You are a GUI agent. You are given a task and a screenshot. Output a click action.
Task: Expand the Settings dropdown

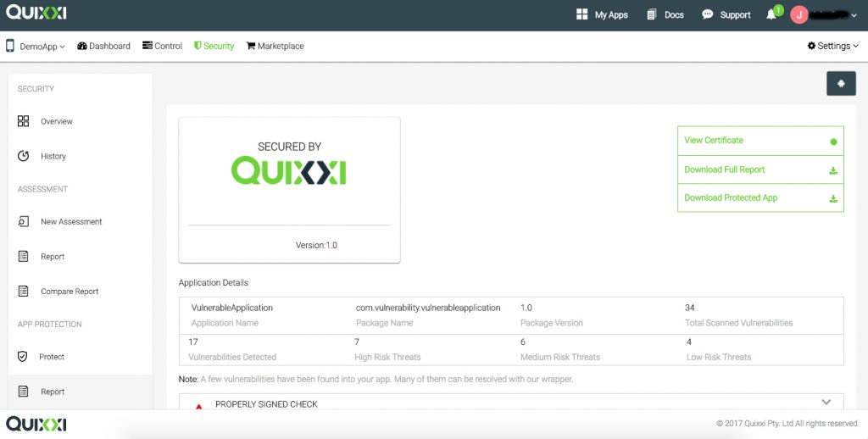[x=832, y=46]
